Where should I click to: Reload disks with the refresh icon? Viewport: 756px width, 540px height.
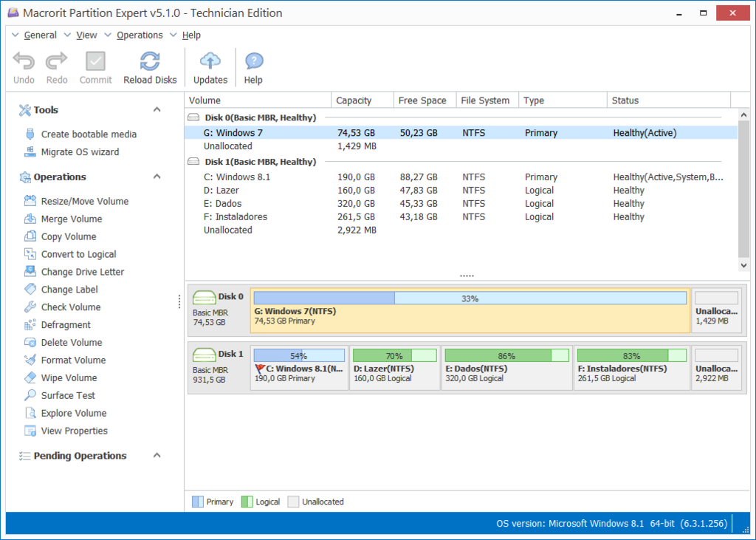click(x=150, y=61)
